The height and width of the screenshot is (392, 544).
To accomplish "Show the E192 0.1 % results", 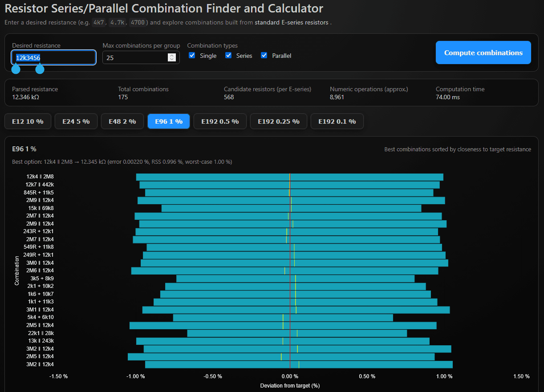I will (x=337, y=121).
